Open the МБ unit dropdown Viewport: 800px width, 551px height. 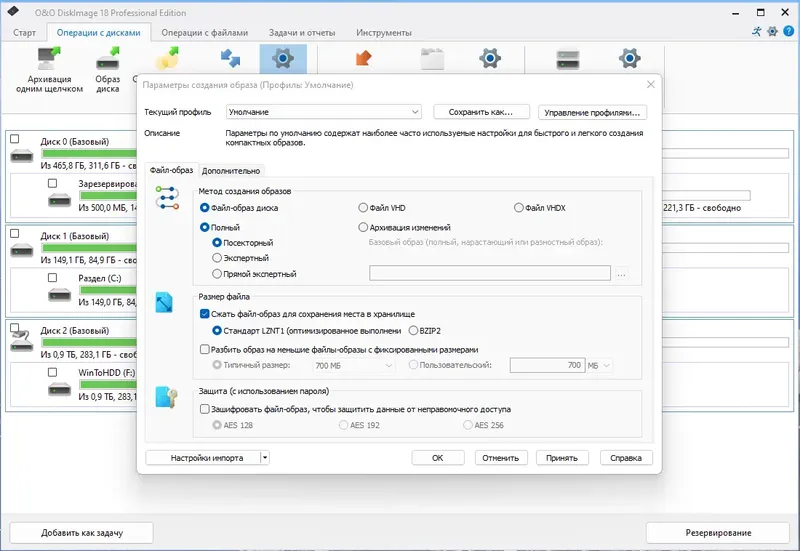[x=599, y=365]
